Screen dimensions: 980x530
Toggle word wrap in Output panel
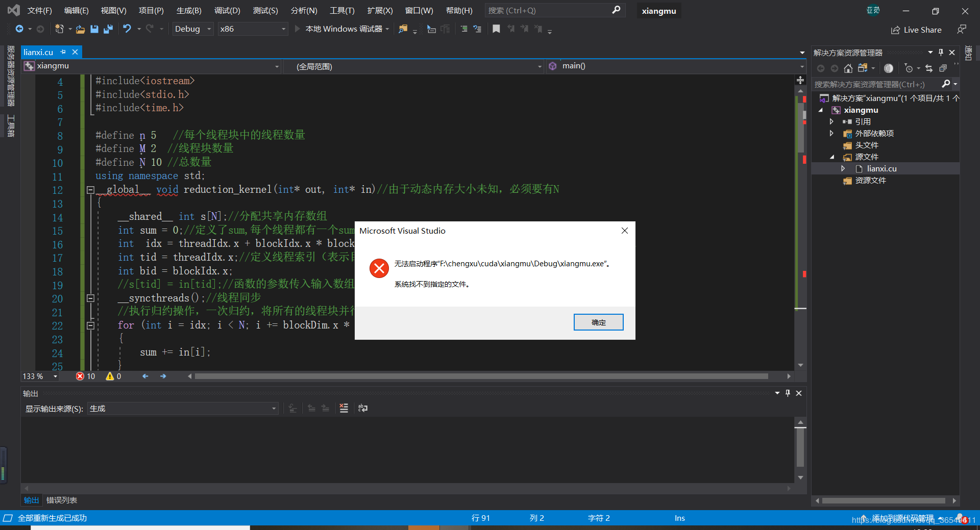[363, 408]
